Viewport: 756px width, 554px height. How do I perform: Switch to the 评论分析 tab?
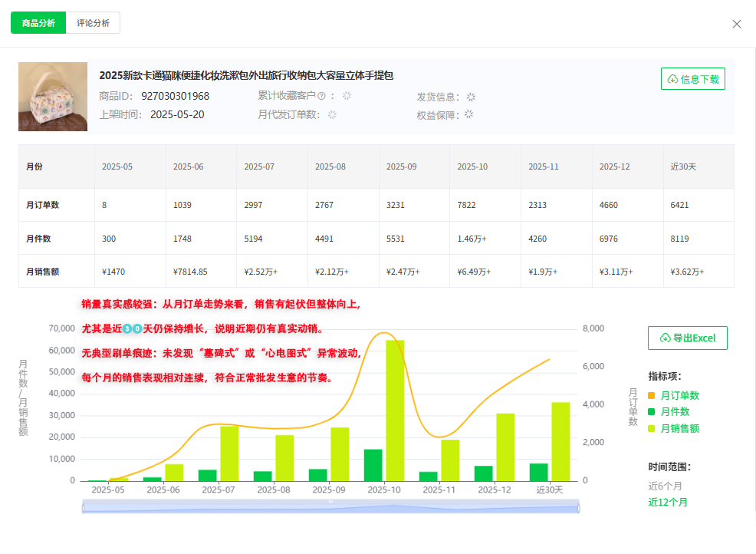92,22
